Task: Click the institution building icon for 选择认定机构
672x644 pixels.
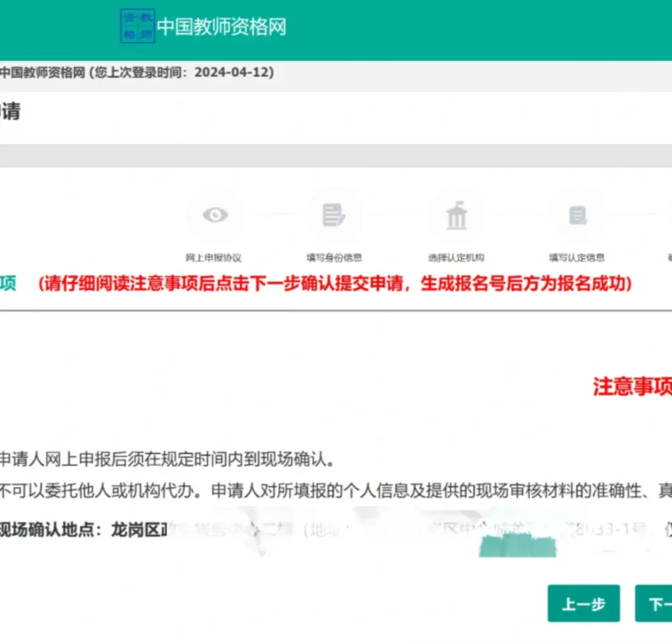Action: pyautogui.click(x=456, y=216)
